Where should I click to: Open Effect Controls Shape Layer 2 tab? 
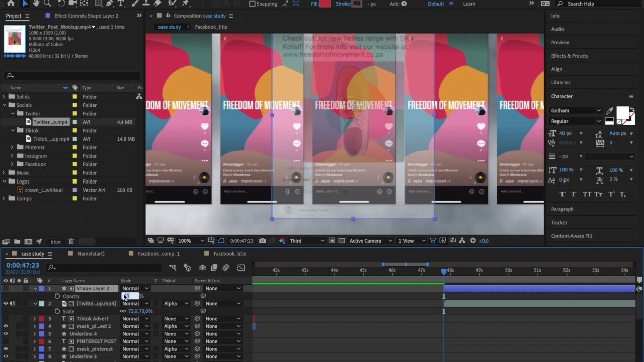click(x=86, y=16)
